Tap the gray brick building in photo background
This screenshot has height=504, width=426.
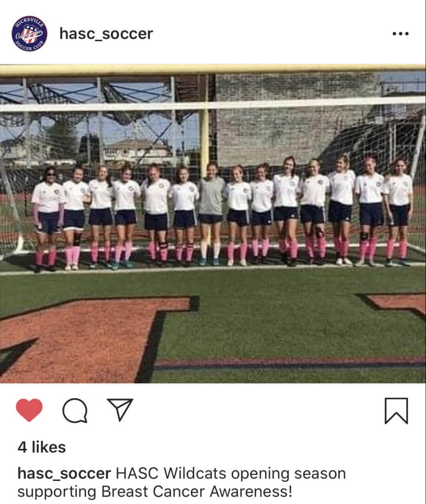[x=296, y=120]
